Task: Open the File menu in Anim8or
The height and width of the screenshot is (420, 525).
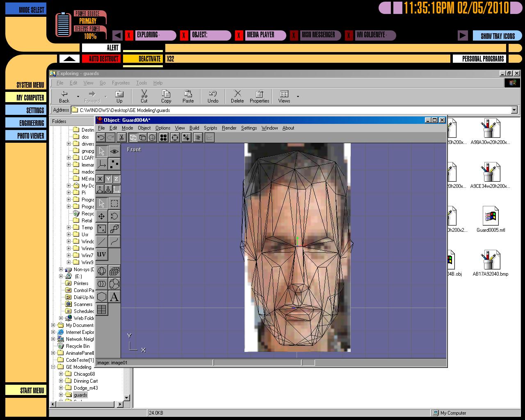Action: point(101,128)
